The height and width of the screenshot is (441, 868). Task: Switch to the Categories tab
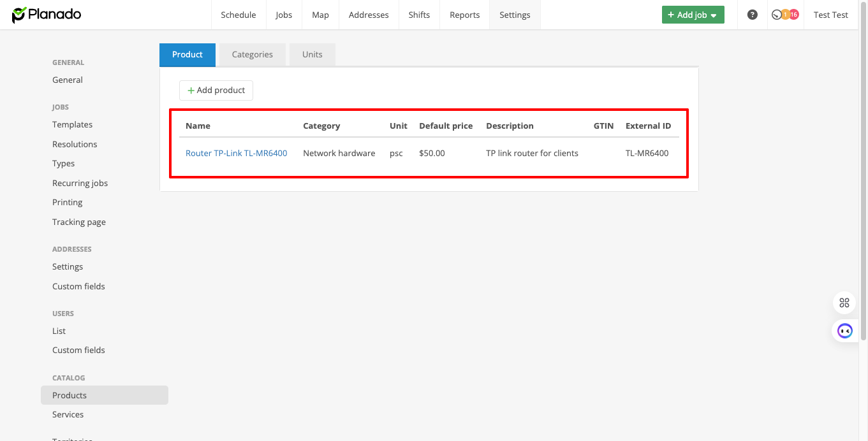pos(253,54)
